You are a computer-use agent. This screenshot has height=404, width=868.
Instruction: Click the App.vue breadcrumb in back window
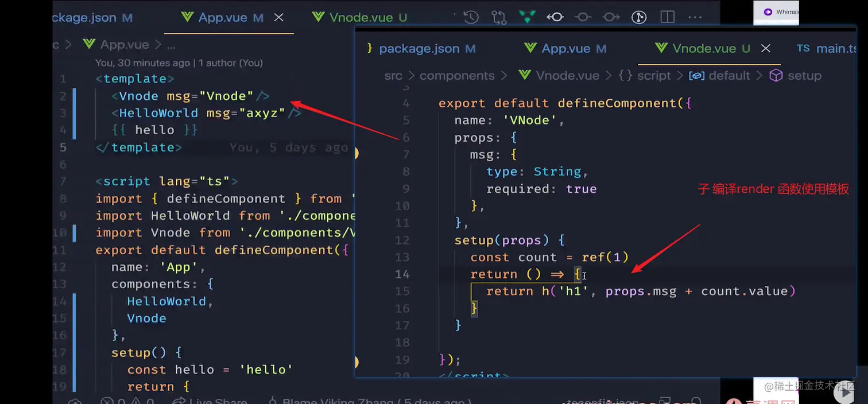coord(115,45)
